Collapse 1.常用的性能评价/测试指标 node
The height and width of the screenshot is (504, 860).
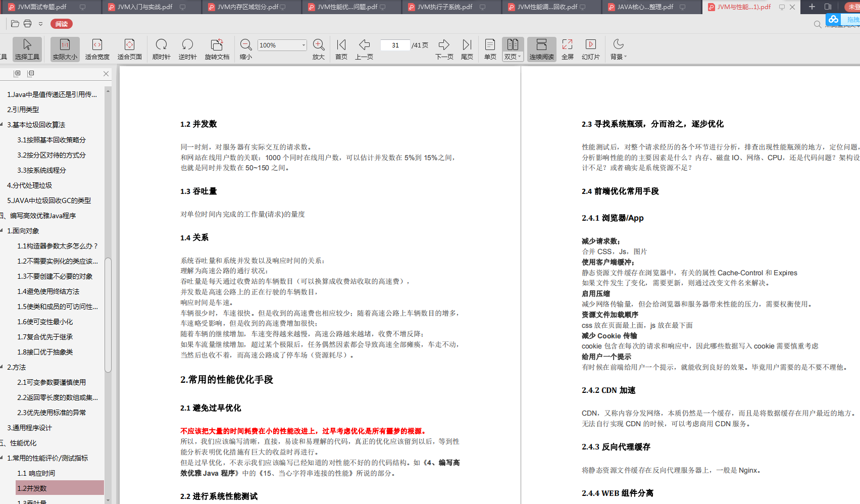[2, 458]
